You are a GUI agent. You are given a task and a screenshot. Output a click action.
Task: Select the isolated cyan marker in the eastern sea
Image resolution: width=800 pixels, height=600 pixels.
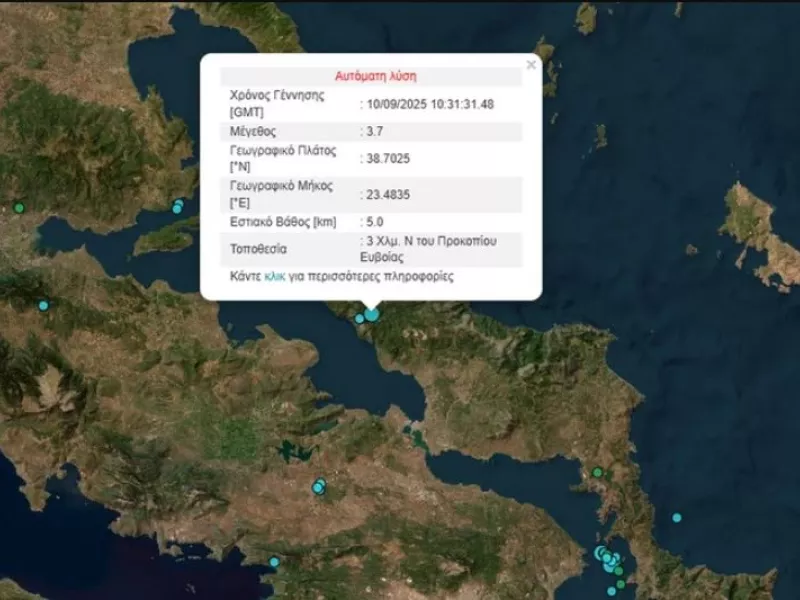pyautogui.click(x=677, y=517)
